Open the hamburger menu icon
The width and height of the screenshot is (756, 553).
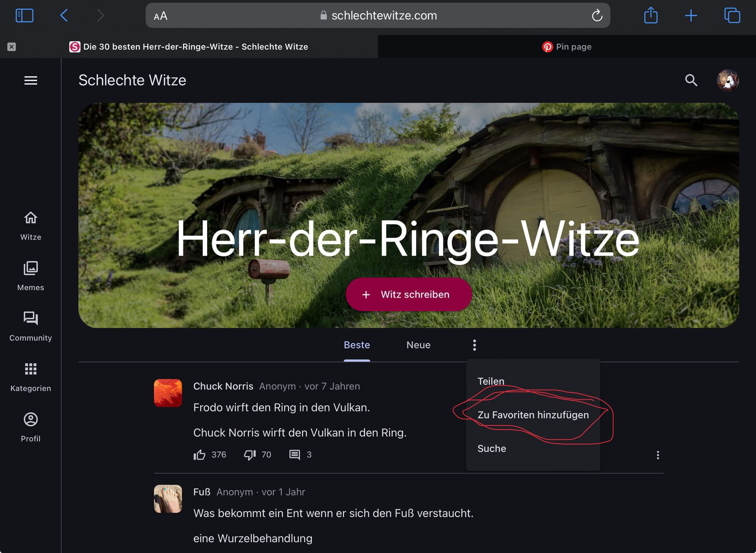[x=31, y=80]
